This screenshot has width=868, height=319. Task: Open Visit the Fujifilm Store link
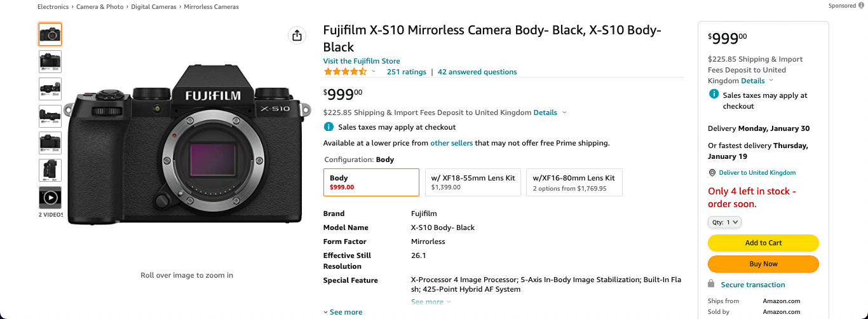coord(362,61)
